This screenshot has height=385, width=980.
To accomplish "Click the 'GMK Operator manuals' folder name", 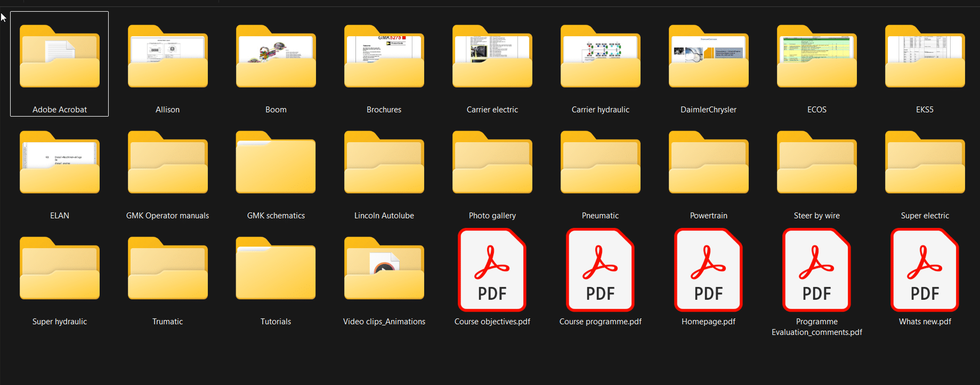I will tap(168, 216).
